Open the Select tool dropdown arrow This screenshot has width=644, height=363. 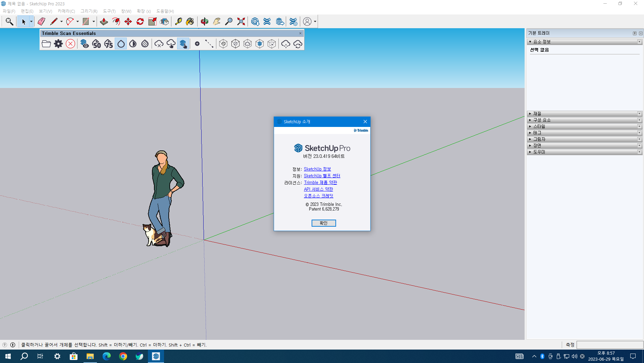click(31, 21)
